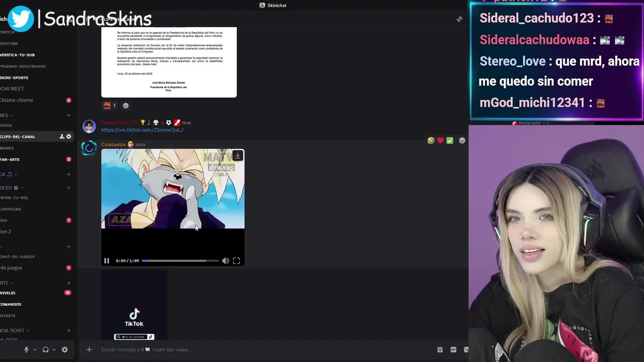The width and height of the screenshot is (644, 362).
Task: Open the document image attachment
Action: (x=169, y=62)
